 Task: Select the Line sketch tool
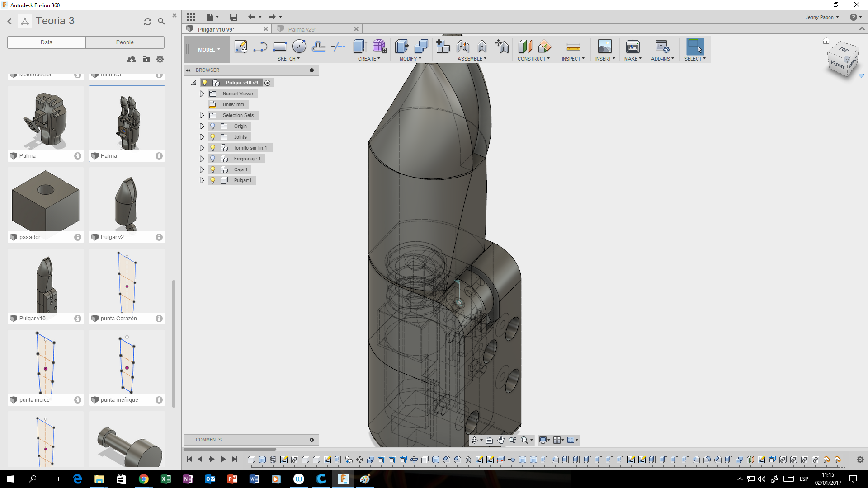(x=260, y=47)
